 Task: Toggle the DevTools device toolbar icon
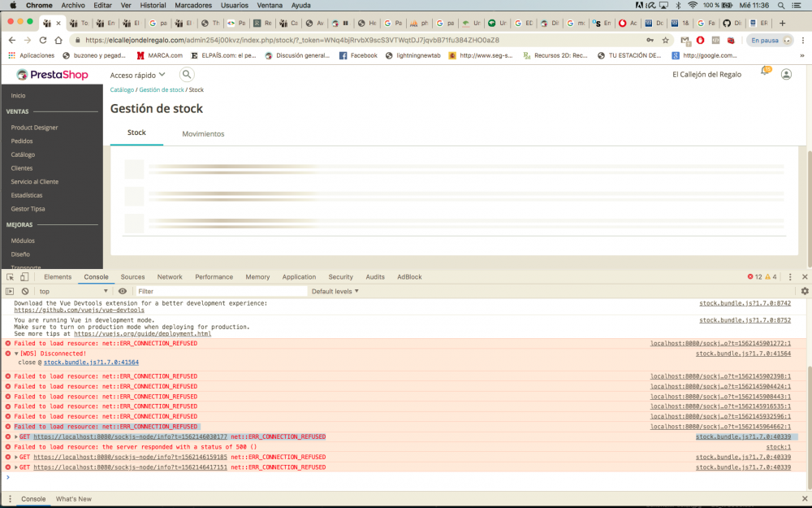pyautogui.click(x=24, y=277)
